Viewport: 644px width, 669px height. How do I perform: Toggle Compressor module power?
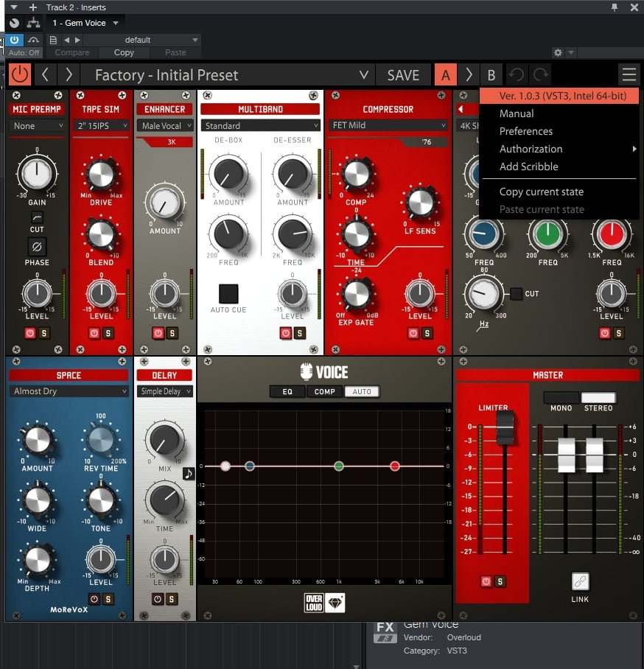[x=413, y=333]
